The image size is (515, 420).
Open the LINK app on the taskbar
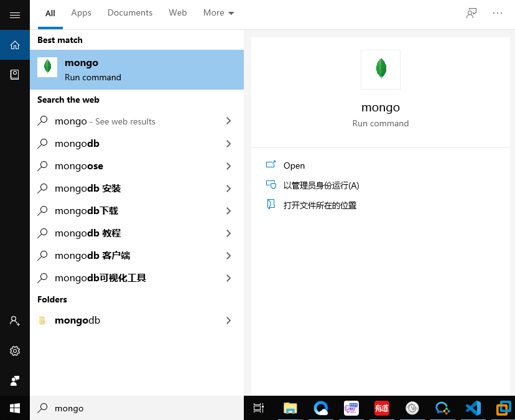(351, 408)
